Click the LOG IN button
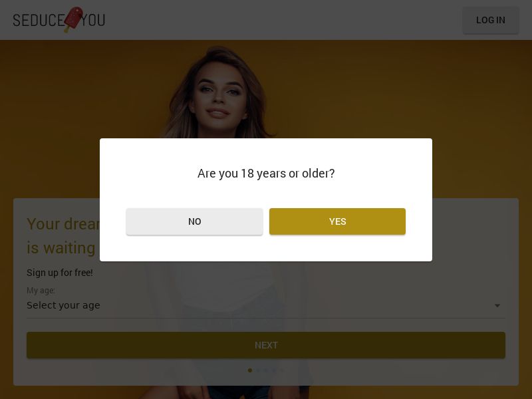 tap(491, 20)
